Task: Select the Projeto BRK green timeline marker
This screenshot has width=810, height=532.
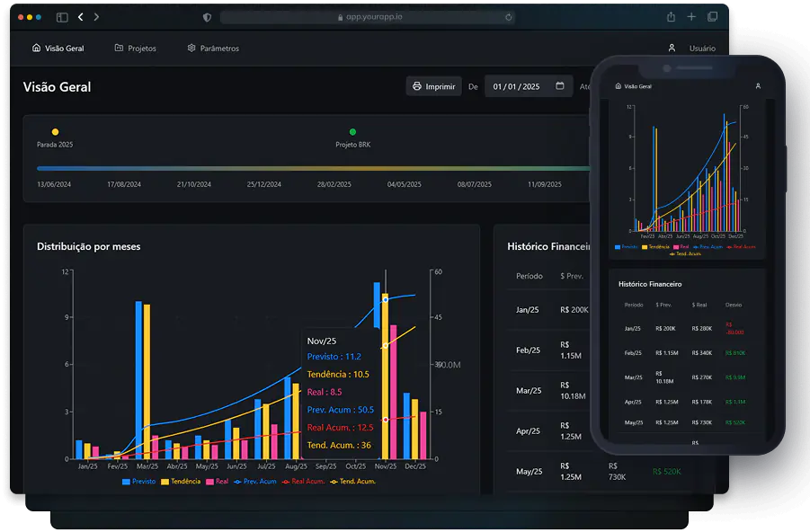Action: click(x=352, y=132)
